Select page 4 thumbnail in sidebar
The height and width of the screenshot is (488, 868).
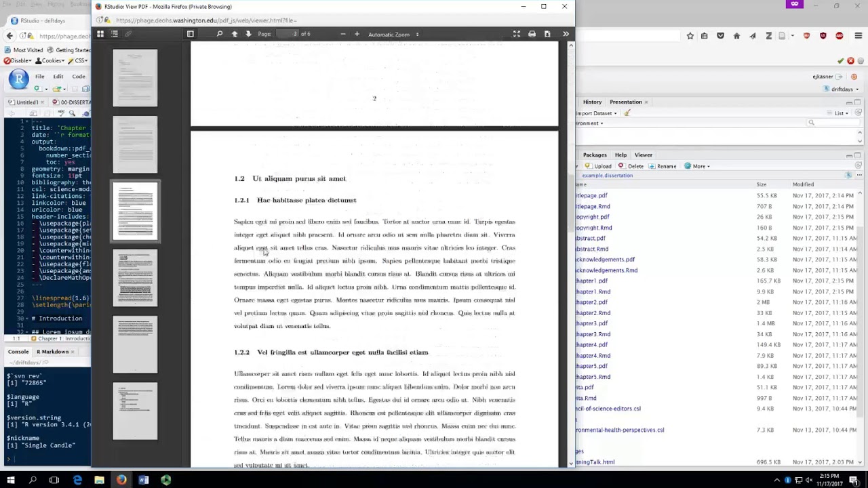pyautogui.click(x=135, y=278)
